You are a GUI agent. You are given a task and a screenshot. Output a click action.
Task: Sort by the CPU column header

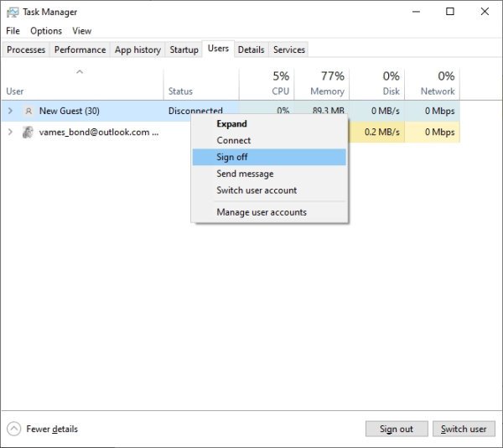pyautogui.click(x=267, y=84)
